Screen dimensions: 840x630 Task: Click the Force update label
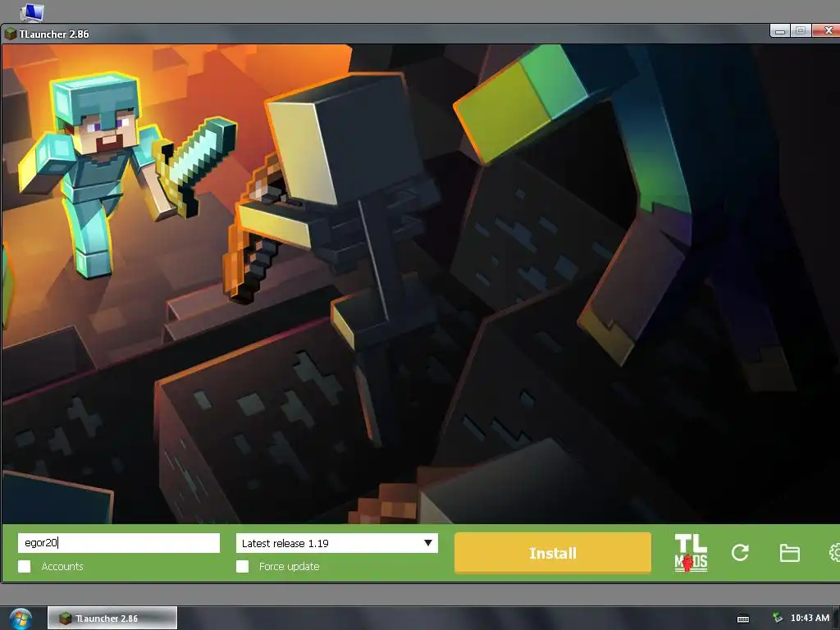coord(290,566)
